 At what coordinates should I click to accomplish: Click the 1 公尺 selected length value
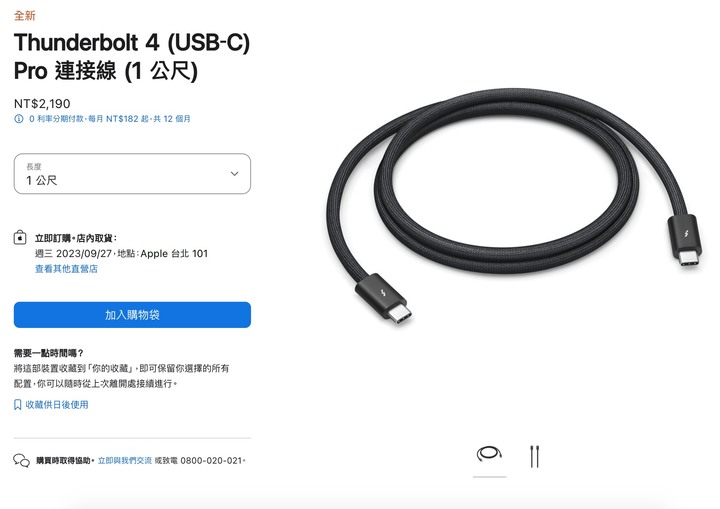(x=42, y=181)
